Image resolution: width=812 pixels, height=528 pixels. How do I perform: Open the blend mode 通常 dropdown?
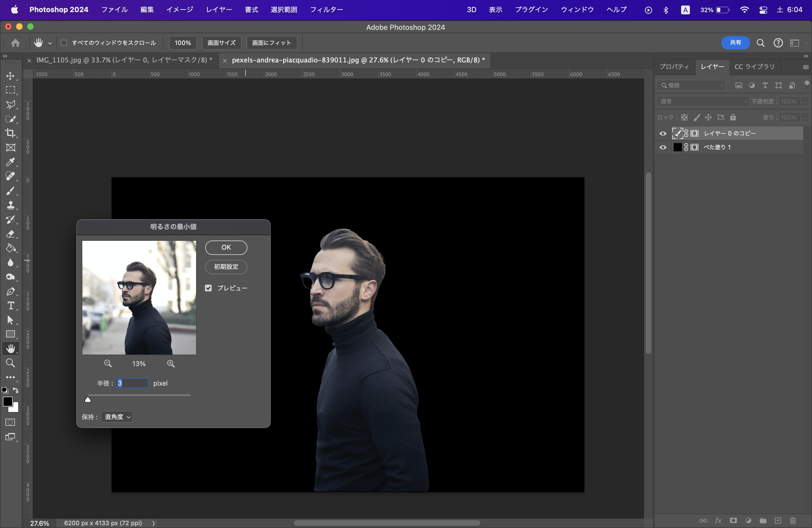coord(702,101)
